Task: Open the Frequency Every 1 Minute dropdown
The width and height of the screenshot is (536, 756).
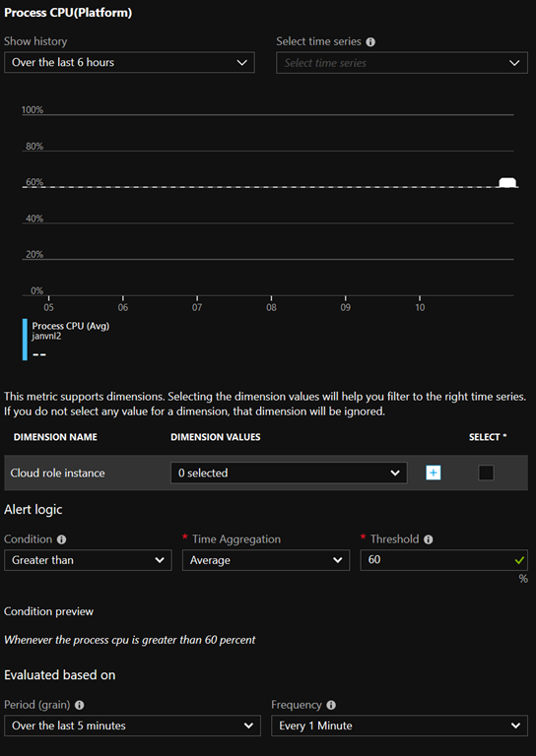Action: (399, 725)
